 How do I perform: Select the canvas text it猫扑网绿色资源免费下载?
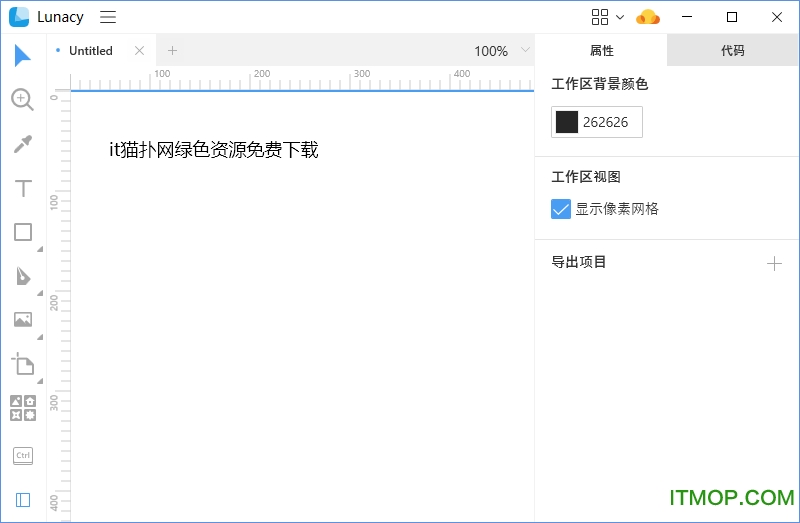214,150
